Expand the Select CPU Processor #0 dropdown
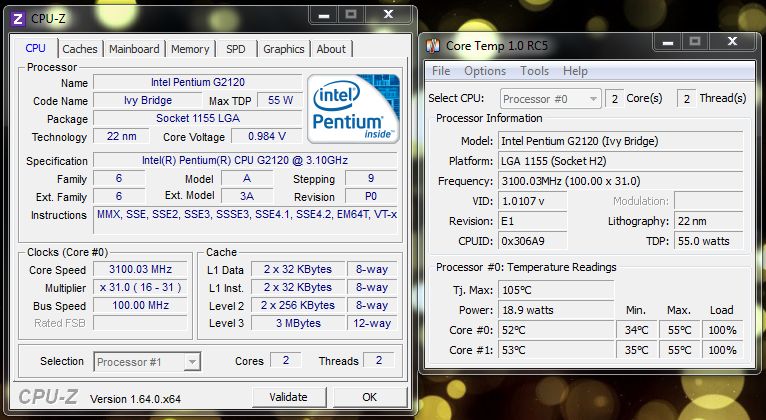This screenshot has height=420, width=766. tap(551, 99)
